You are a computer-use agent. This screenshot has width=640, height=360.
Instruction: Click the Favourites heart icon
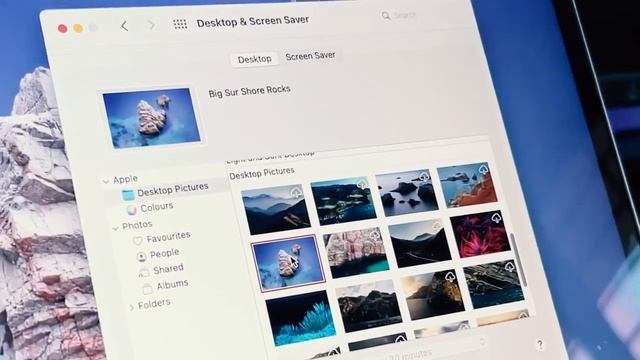137,240
